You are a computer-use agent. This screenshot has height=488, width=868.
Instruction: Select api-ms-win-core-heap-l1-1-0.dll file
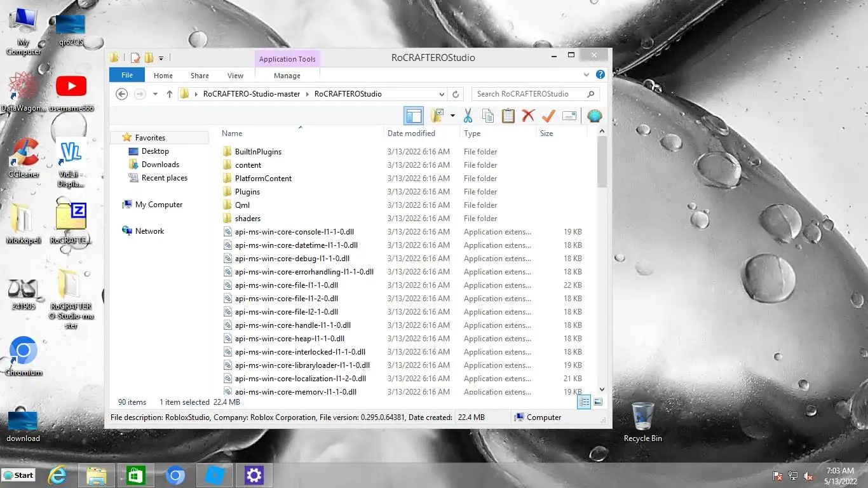pyautogui.click(x=289, y=339)
